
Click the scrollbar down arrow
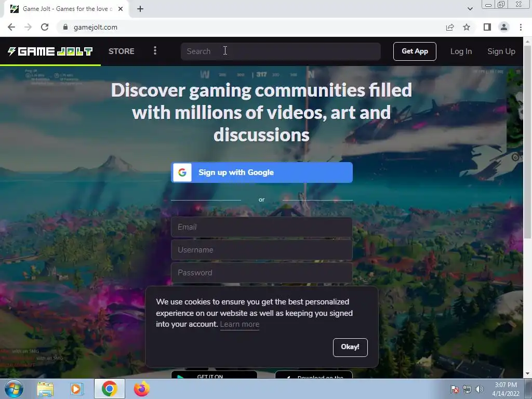pos(528,374)
